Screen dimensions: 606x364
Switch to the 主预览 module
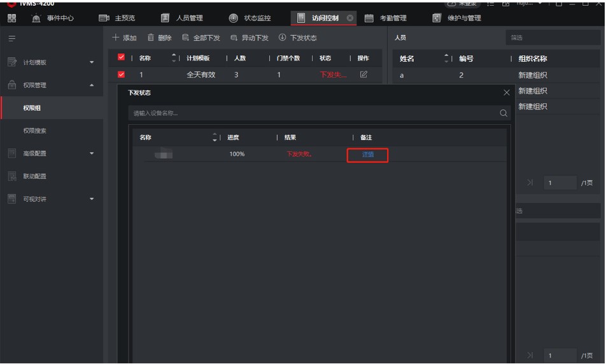tap(117, 18)
